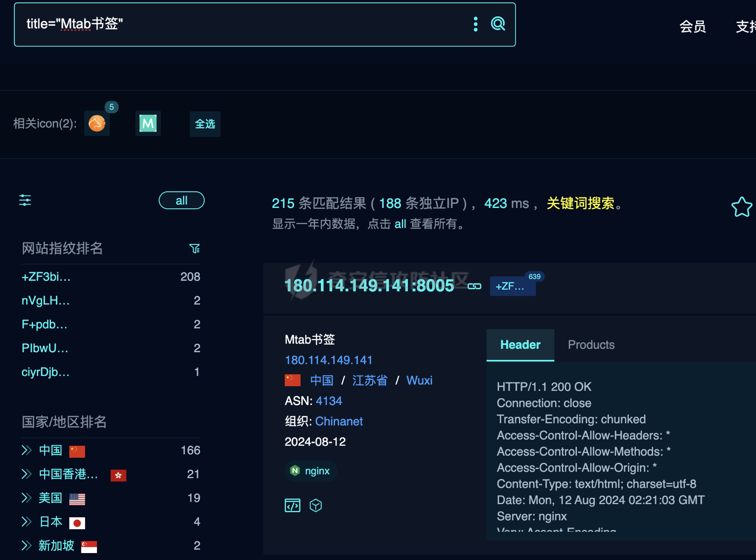The width and height of the screenshot is (756, 560).
Task: Click the Chinanet organization link
Action: (339, 421)
